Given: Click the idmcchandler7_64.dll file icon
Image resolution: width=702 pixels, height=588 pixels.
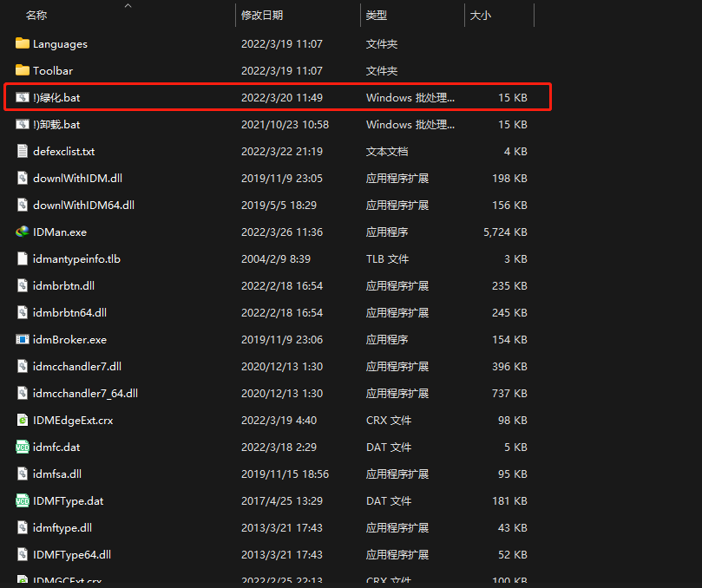Looking at the screenshot, I should (23, 393).
